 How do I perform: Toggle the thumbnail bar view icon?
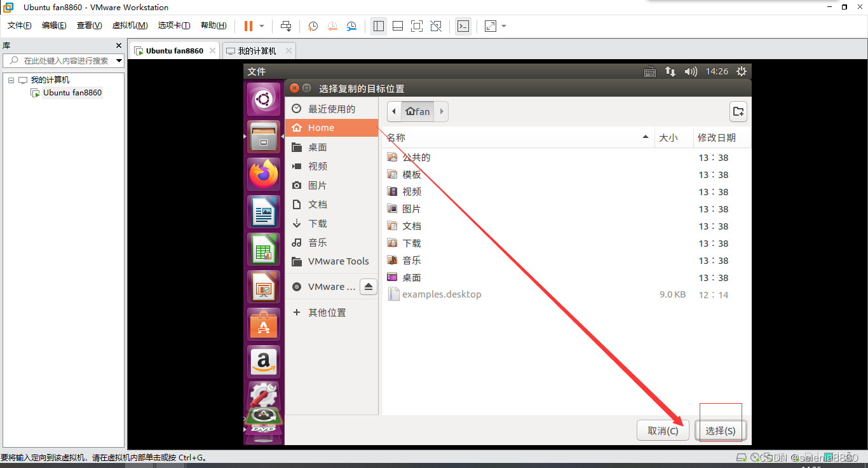click(x=398, y=26)
